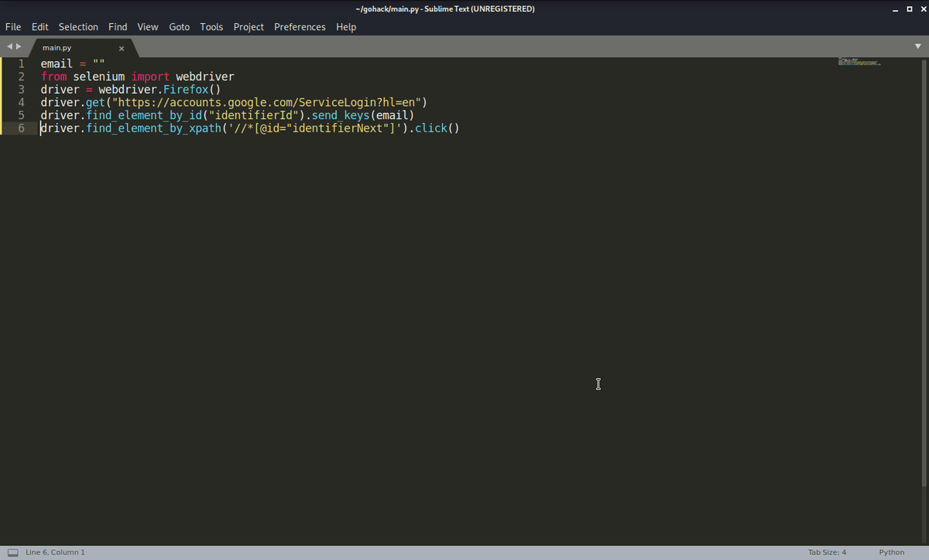Click the tab navigate left arrow
This screenshot has height=560, width=929.
coord(9,47)
